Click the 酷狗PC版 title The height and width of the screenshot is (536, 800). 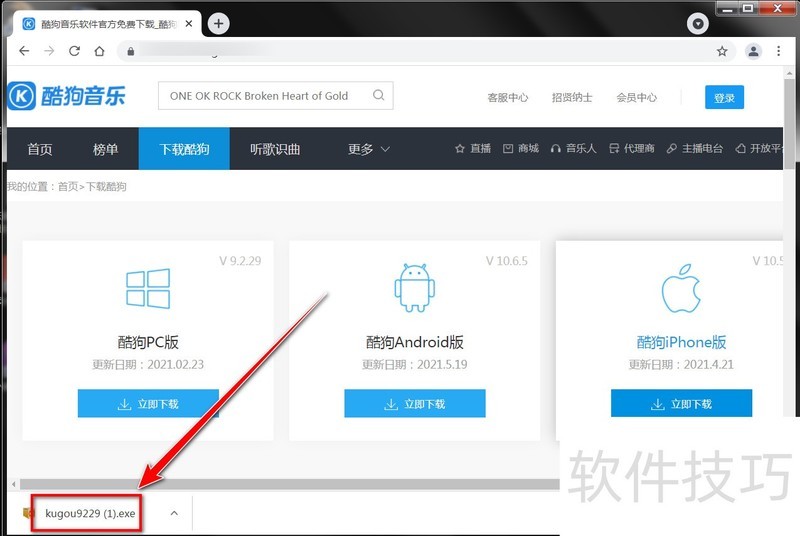point(148,342)
